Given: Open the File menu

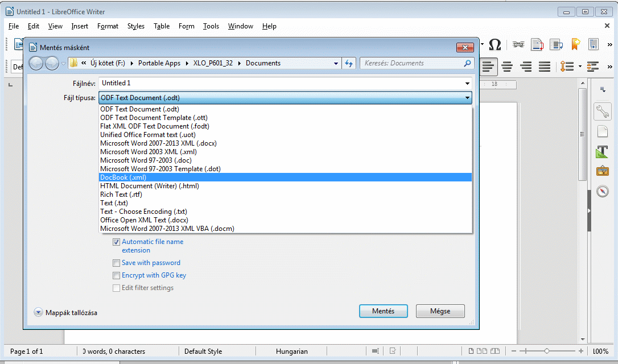Looking at the screenshot, I should 14,26.
